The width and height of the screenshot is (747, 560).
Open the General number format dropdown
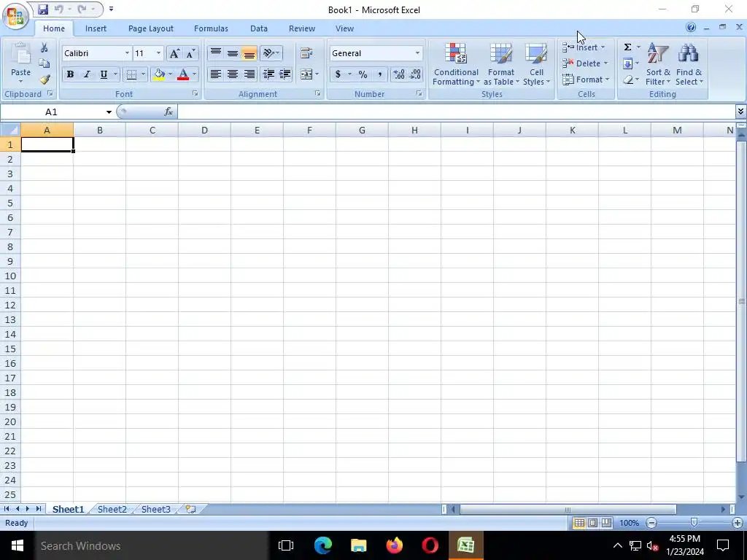click(x=417, y=53)
